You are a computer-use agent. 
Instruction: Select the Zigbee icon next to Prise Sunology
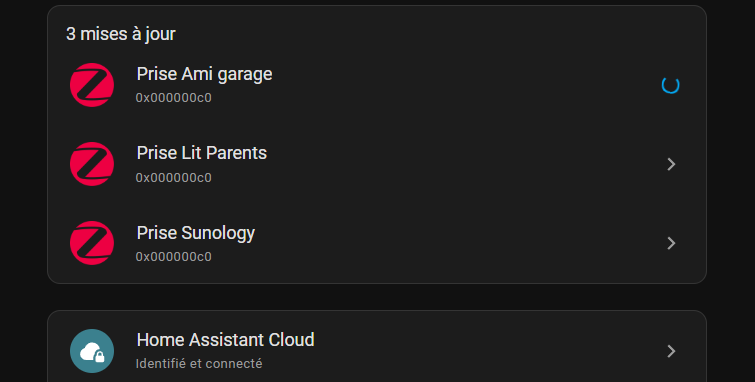pyautogui.click(x=92, y=243)
